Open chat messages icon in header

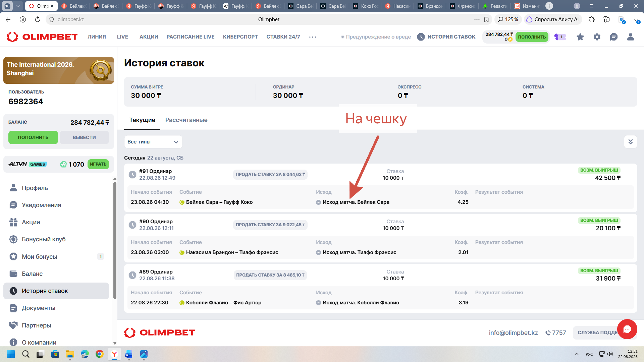tap(614, 37)
